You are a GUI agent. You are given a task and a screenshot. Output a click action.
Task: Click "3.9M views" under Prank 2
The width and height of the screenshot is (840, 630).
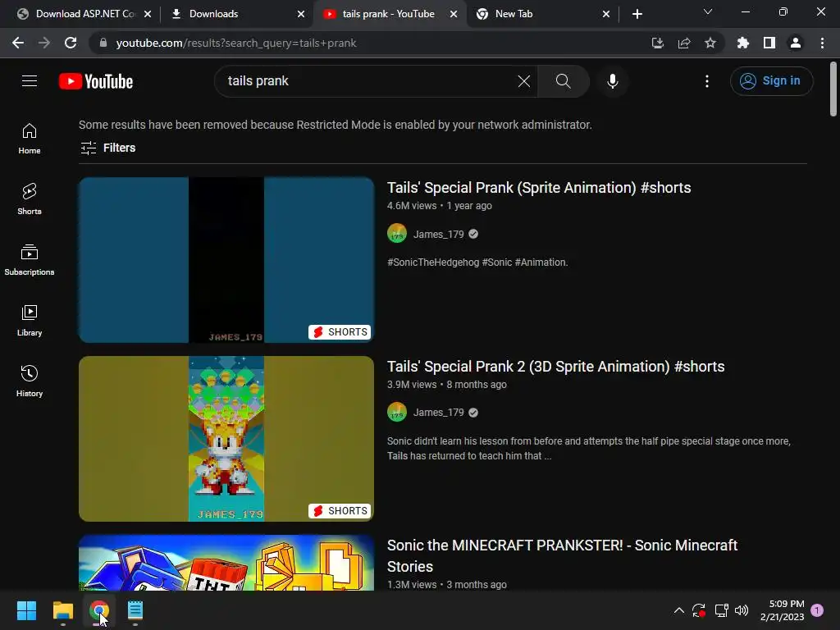[x=412, y=385]
